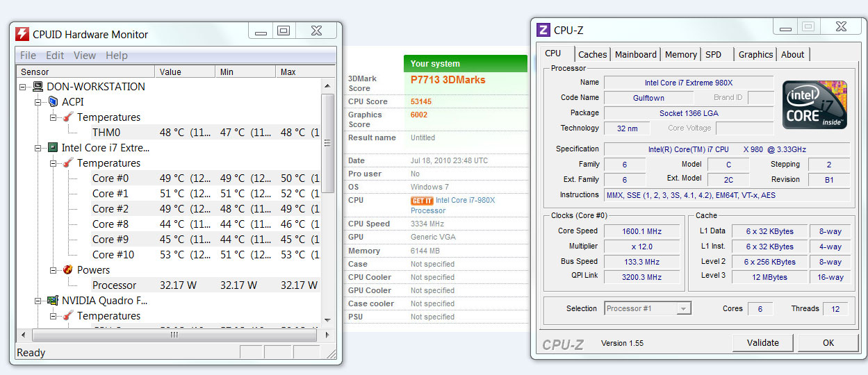868x375 pixels.
Task: Switch to the Mainboard tab in CPU-Z
Action: pos(636,54)
